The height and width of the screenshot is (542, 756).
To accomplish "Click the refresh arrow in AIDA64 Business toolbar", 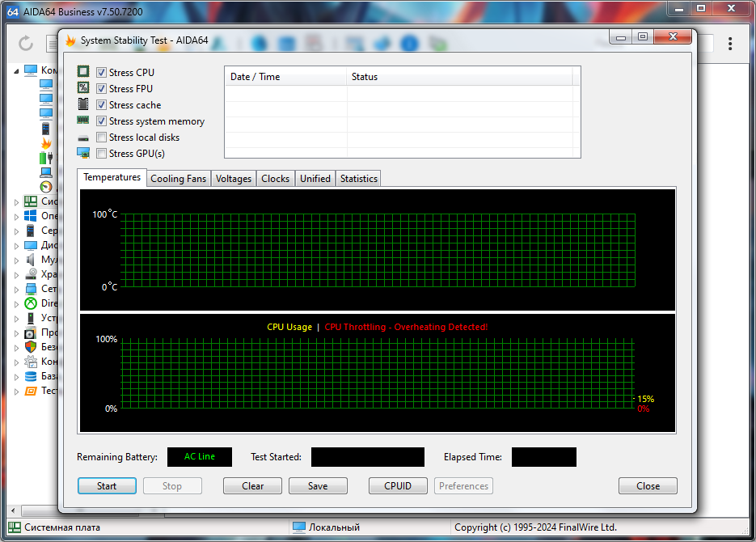I will (x=26, y=44).
